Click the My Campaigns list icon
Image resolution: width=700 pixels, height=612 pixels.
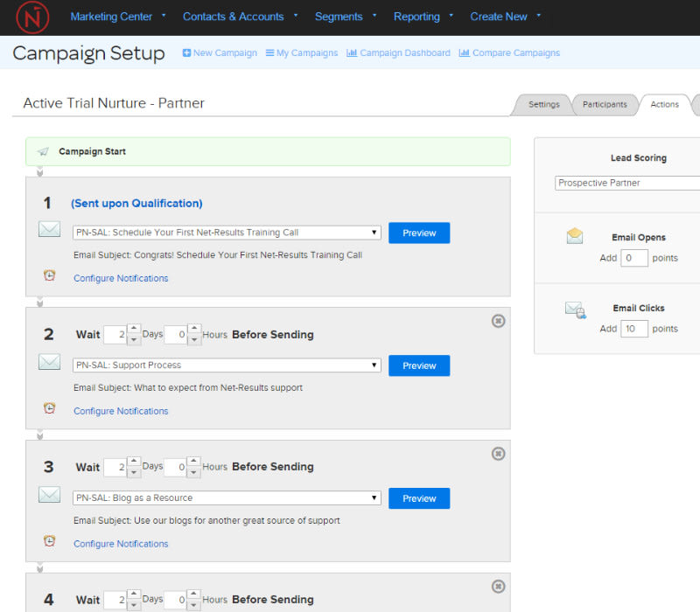269,52
